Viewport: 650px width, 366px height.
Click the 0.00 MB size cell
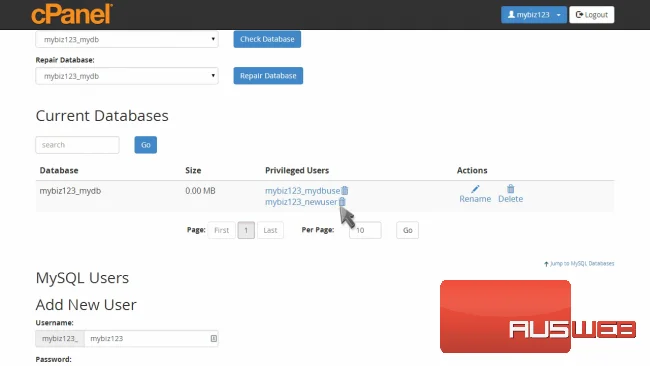click(200, 191)
